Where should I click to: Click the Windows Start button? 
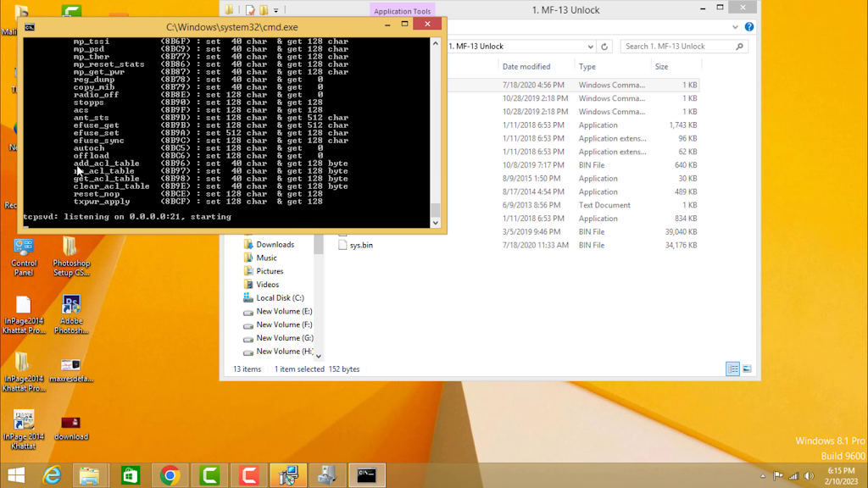click(16, 475)
